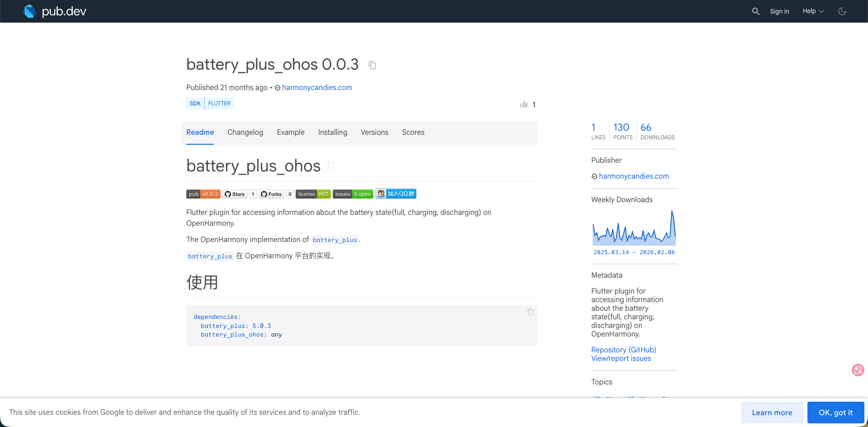The height and width of the screenshot is (427, 868).
Task: Open harmonycandies.com link under title
Action: point(317,88)
